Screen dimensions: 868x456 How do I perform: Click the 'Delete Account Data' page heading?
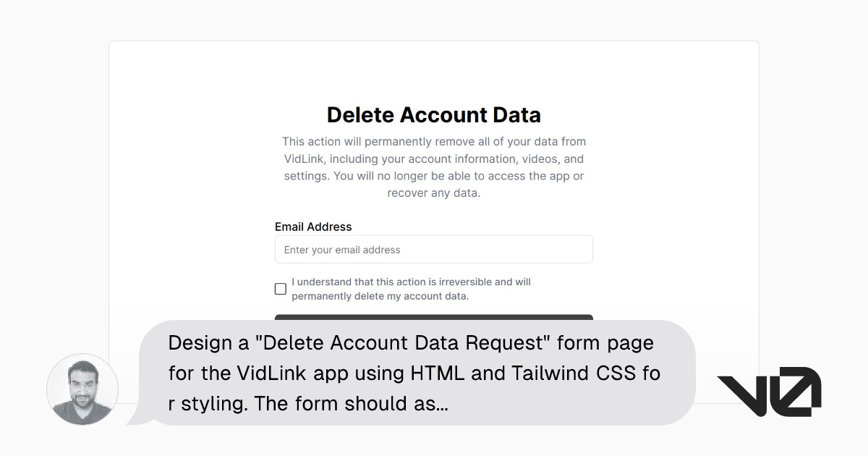click(433, 115)
